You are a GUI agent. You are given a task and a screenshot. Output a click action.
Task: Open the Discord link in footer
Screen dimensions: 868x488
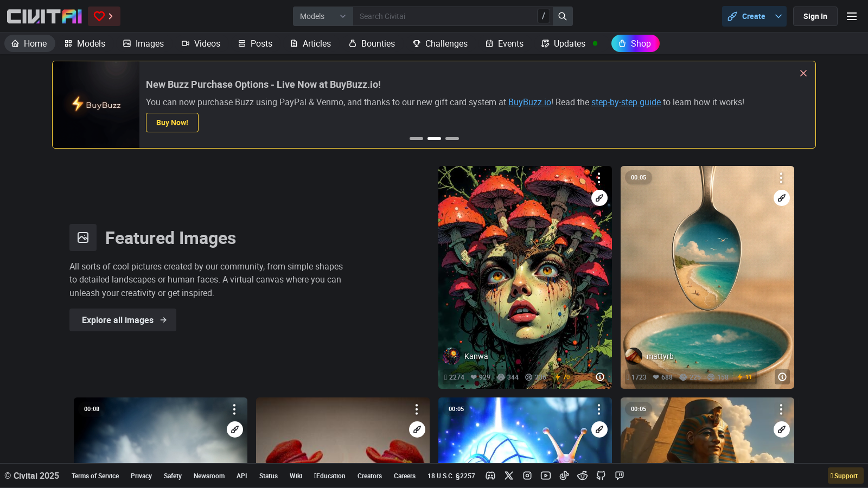[x=490, y=476]
